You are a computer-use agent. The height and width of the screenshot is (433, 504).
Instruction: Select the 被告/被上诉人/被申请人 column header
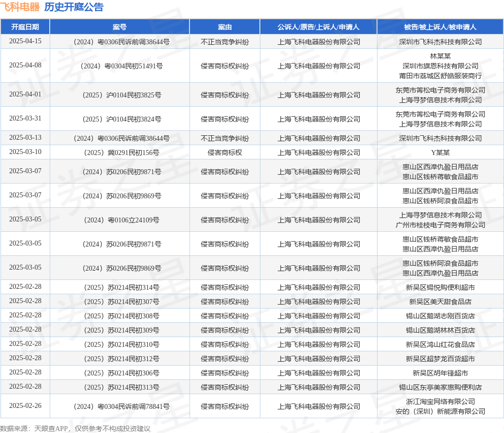point(440,27)
